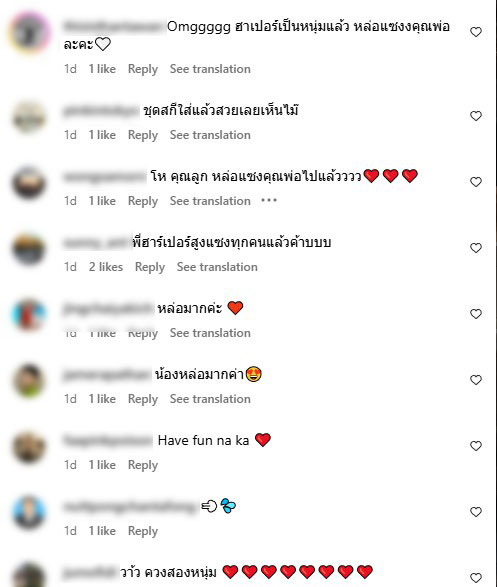Reply to the dash emoji comment
The width and height of the screenshot is (497, 587).
coord(143,531)
